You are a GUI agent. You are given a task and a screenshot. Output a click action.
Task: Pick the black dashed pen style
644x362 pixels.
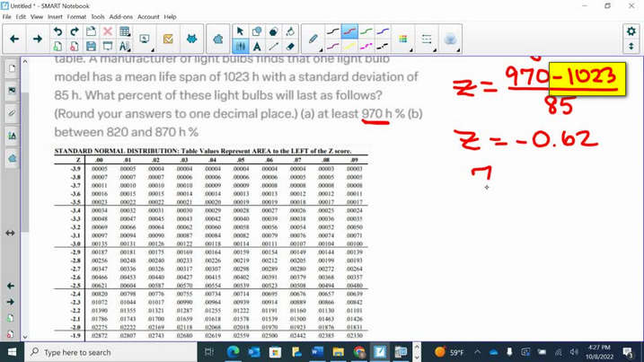383,47
